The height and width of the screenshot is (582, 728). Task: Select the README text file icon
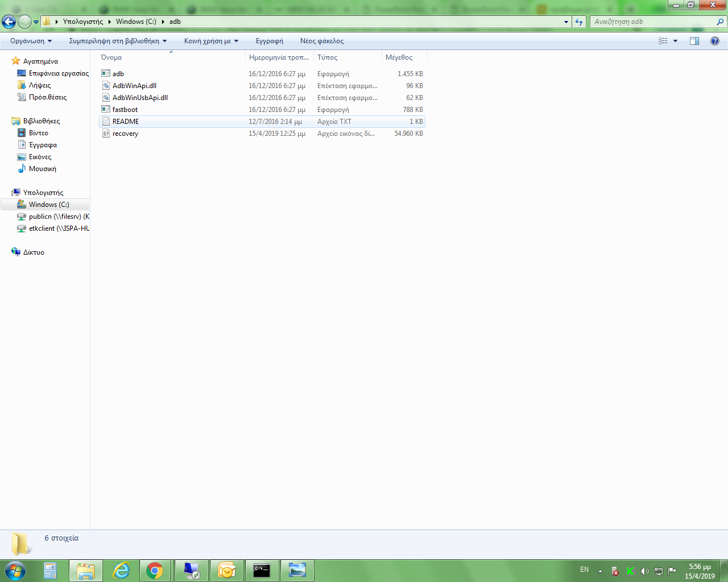[106, 121]
